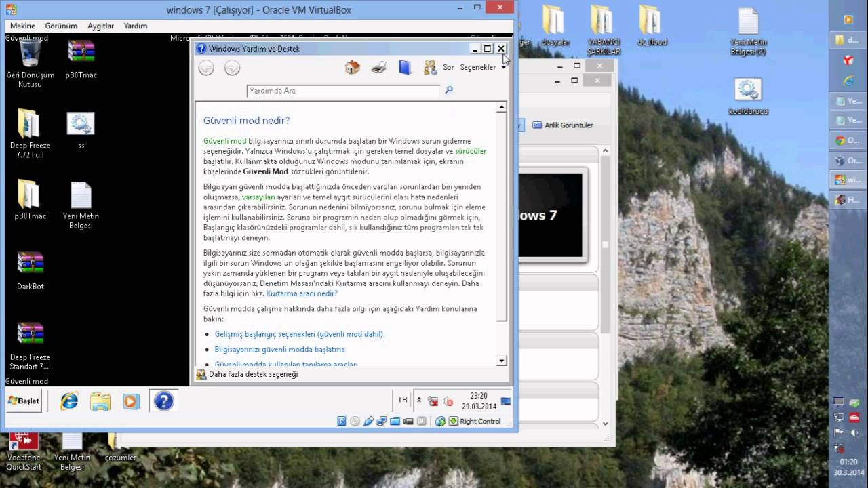Focus the Yardımda Ara search field
Viewport: 868px width, 488px height.
click(x=343, y=90)
